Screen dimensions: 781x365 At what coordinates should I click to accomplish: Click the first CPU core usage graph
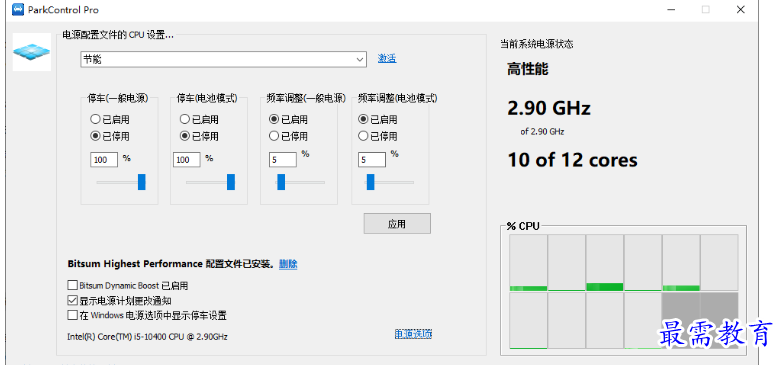tap(528, 263)
